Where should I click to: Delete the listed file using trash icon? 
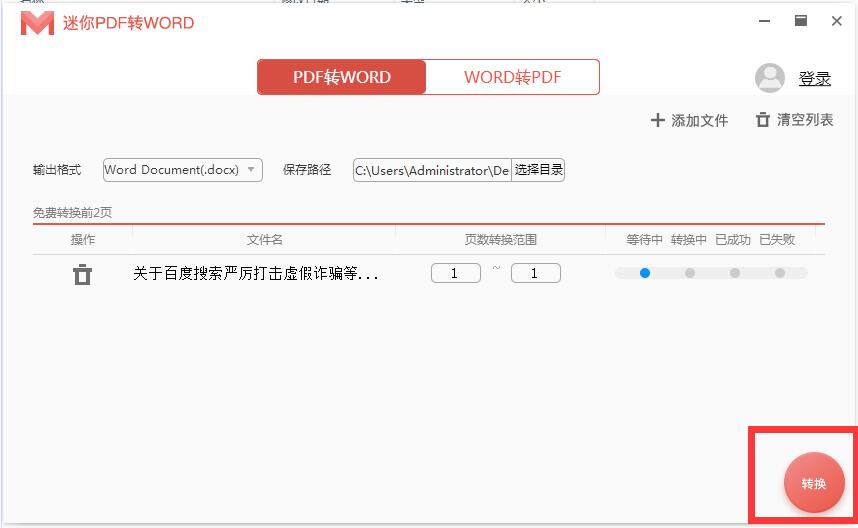tap(82, 274)
